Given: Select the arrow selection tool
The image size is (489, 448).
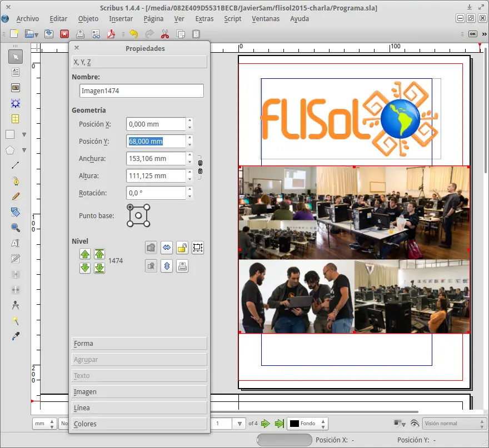Looking at the screenshot, I should 16,57.
